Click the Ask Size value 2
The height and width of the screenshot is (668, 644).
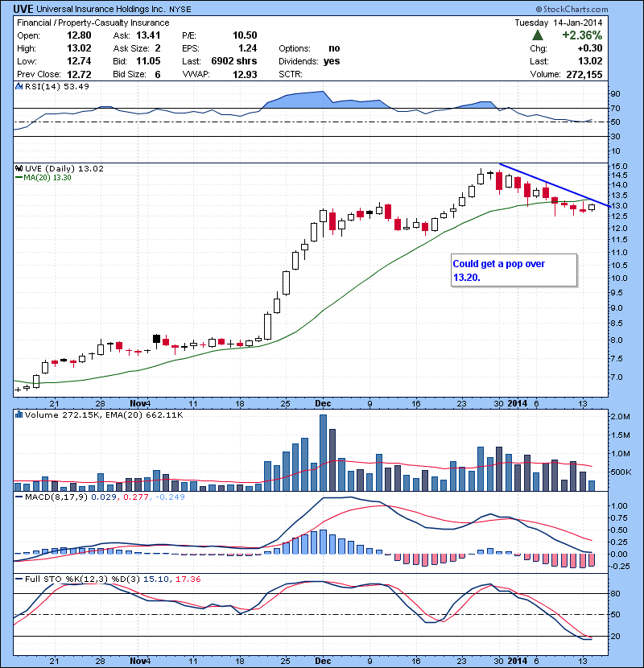click(158, 48)
